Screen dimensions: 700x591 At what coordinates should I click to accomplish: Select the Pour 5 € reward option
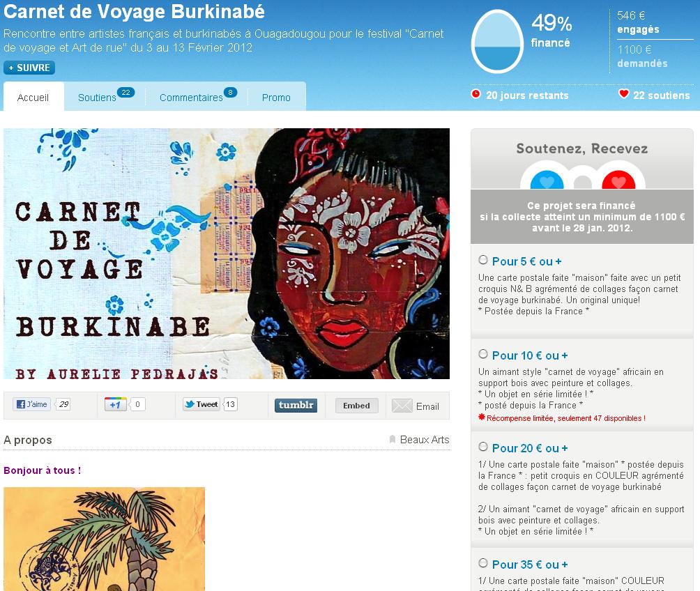click(x=483, y=260)
